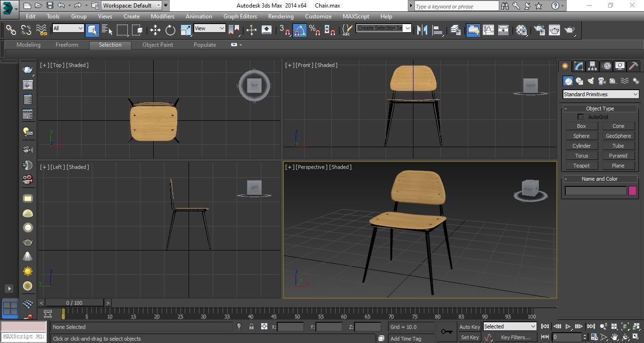Screen dimensions: 644x343
Task: Open the selection filter All dropdown
Action: click(67, 28)
